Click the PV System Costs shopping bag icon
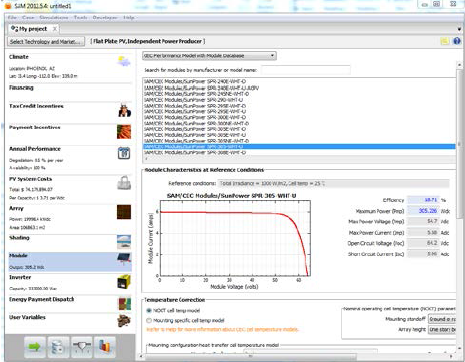The height and width of the screenshot is (362, 465). point(124,183)
